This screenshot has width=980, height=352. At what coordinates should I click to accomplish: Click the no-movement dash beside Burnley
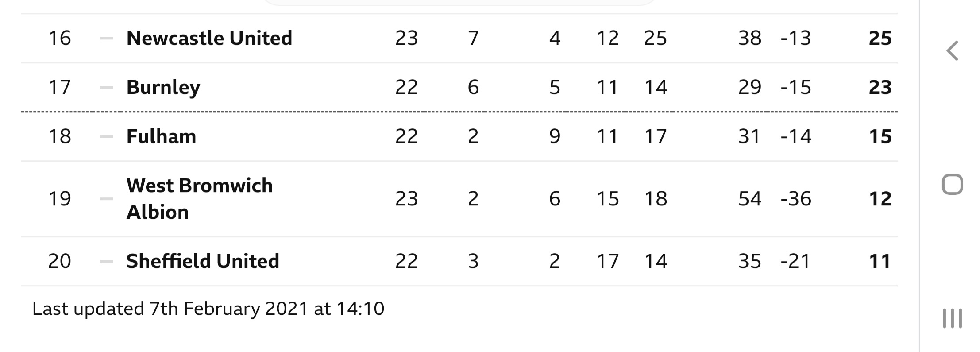point(107,87)
